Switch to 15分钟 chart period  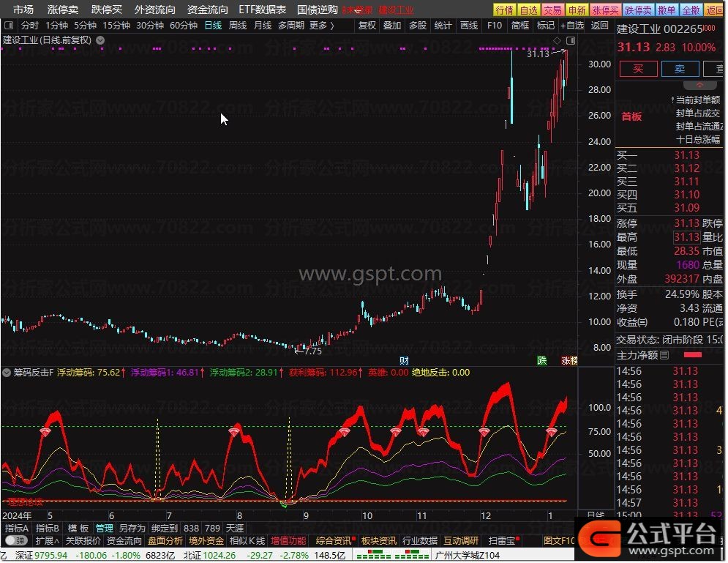116,26
